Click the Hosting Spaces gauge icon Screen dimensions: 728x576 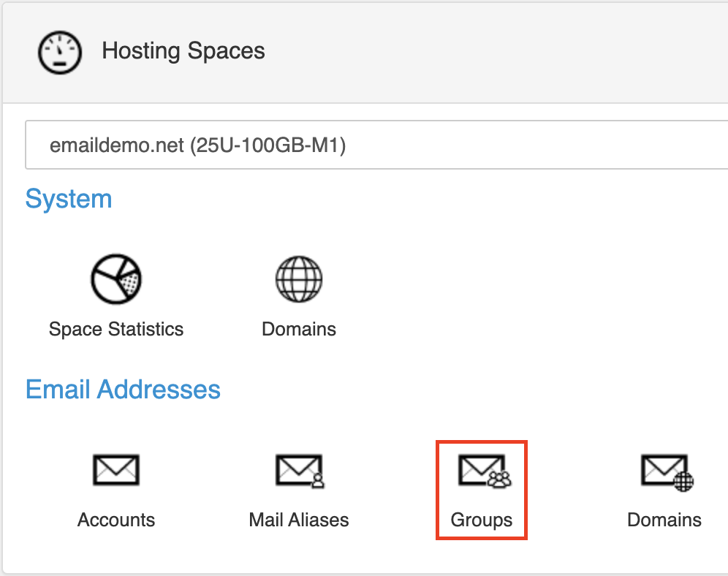point(60,53)
